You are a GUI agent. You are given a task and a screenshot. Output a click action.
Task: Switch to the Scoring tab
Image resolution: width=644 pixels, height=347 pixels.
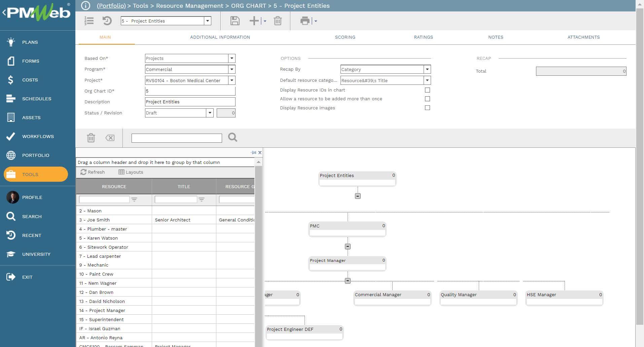click(345, 37)
